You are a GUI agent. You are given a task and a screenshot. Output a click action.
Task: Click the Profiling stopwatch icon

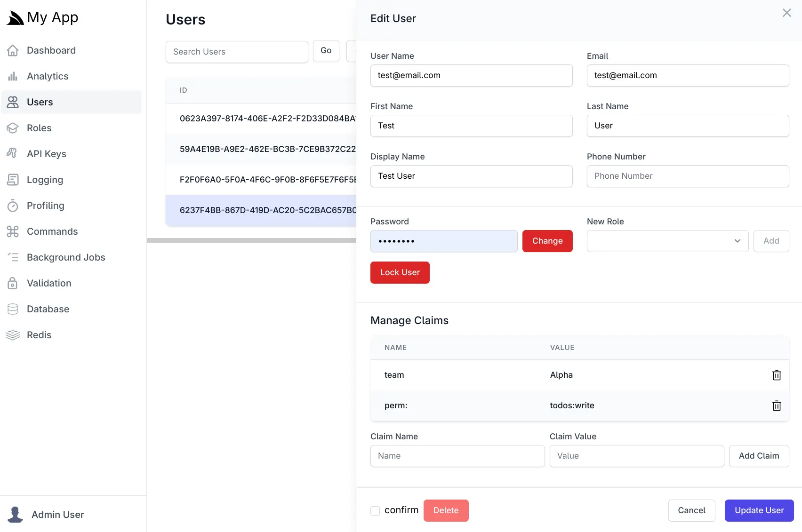(13, 206)
